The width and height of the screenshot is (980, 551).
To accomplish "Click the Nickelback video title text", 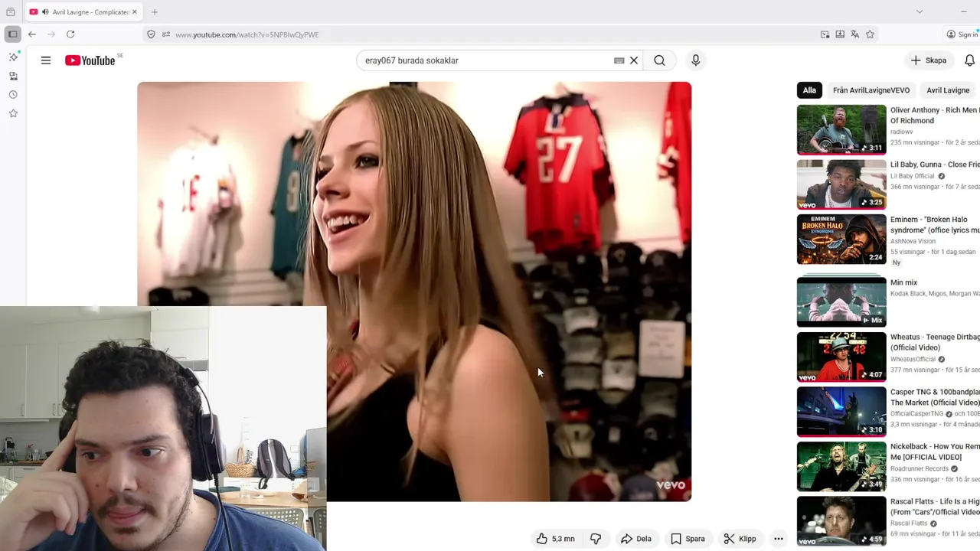I will pos(935,452).
